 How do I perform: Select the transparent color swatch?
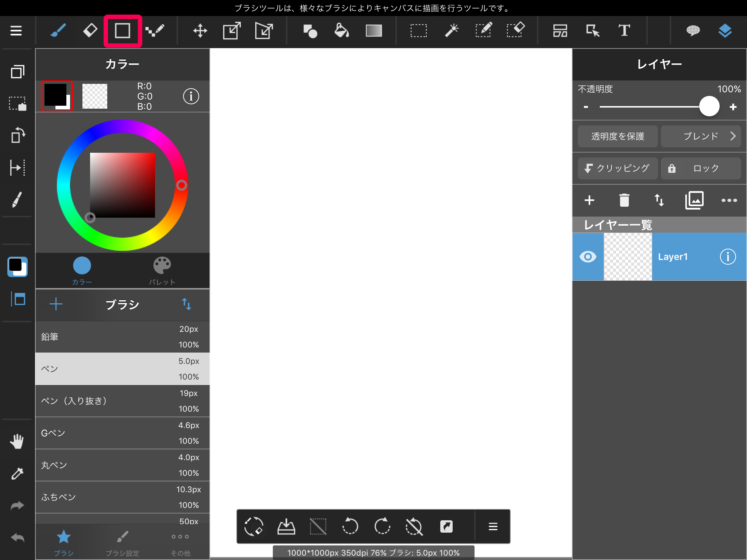coord(95,96)
